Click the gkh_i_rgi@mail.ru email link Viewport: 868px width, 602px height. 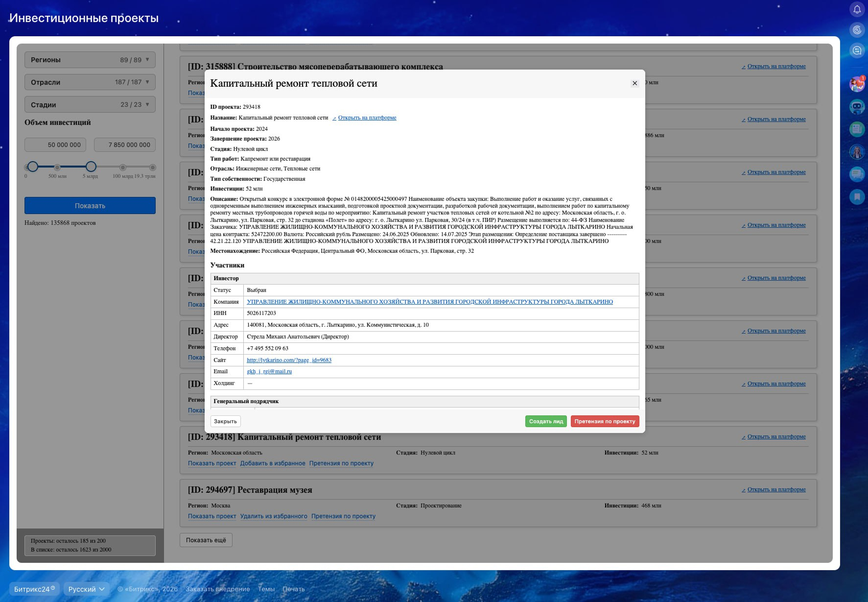[x=269, y=371]
